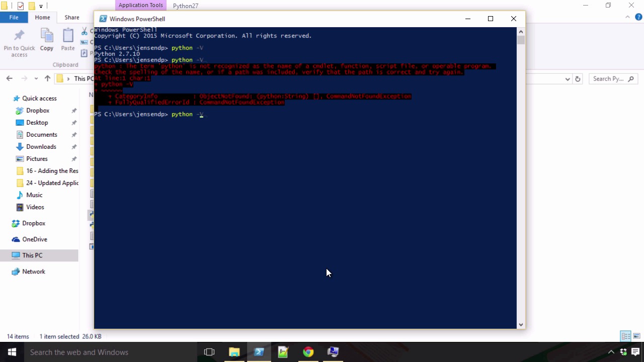Open Dropbox under Quick access

click(38, 111)
